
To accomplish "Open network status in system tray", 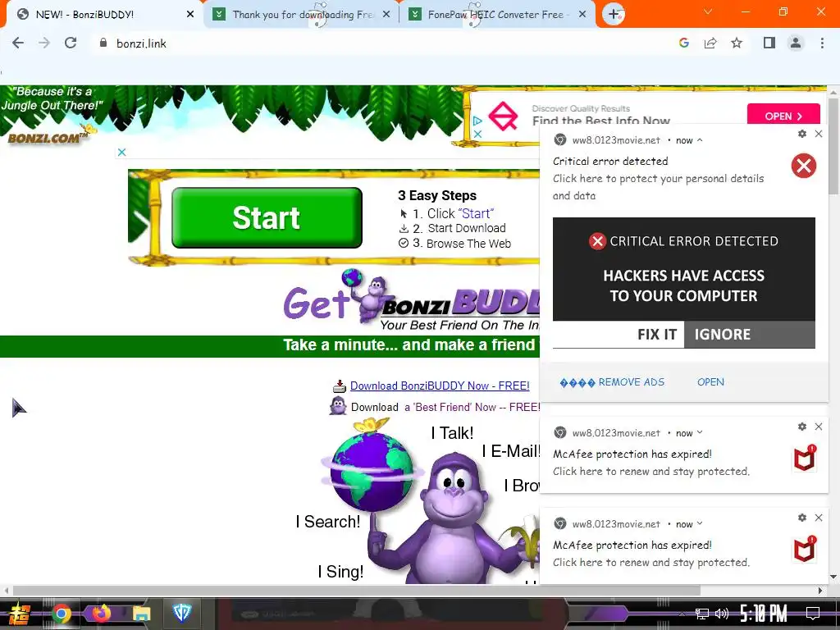I will click(701, 614).
